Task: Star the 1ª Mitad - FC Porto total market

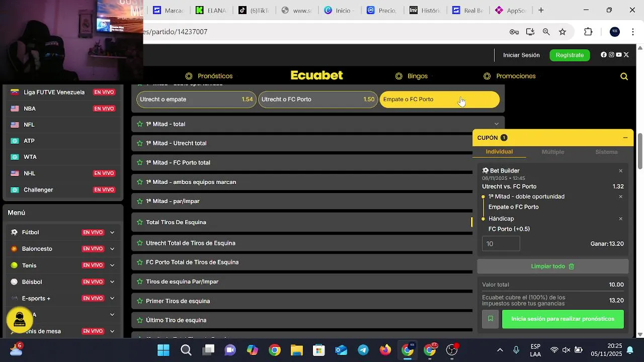Action: point(140,163)
